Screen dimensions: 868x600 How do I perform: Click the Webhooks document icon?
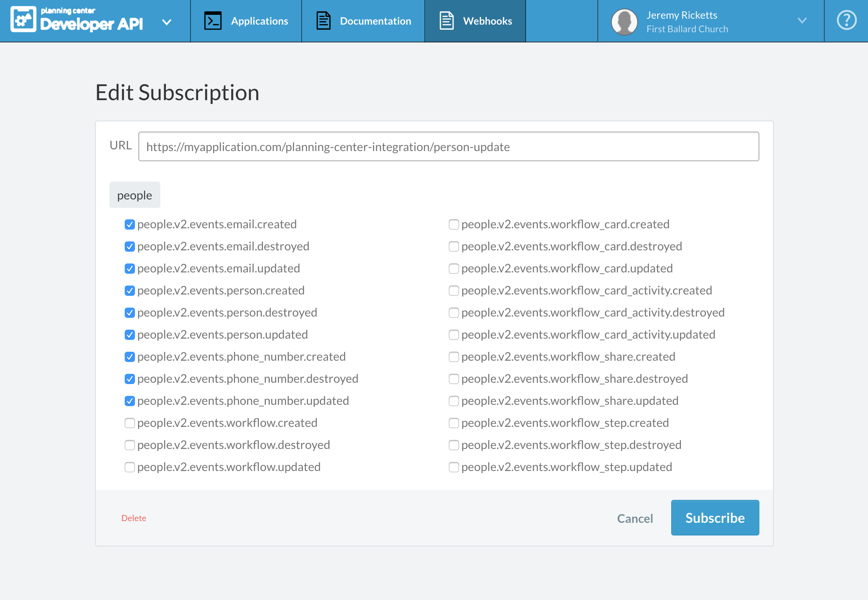pyautogui.click(x=446, y=21)
